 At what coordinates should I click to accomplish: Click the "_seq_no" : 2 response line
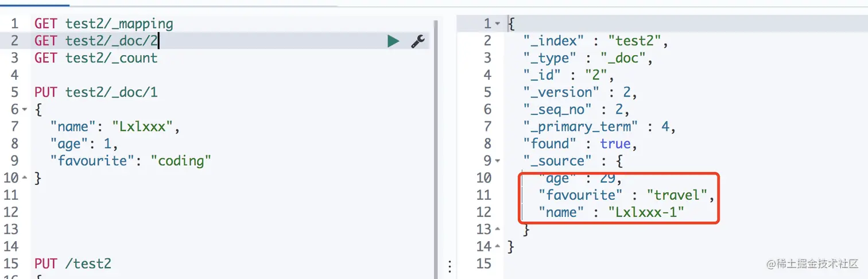[576, 109]
